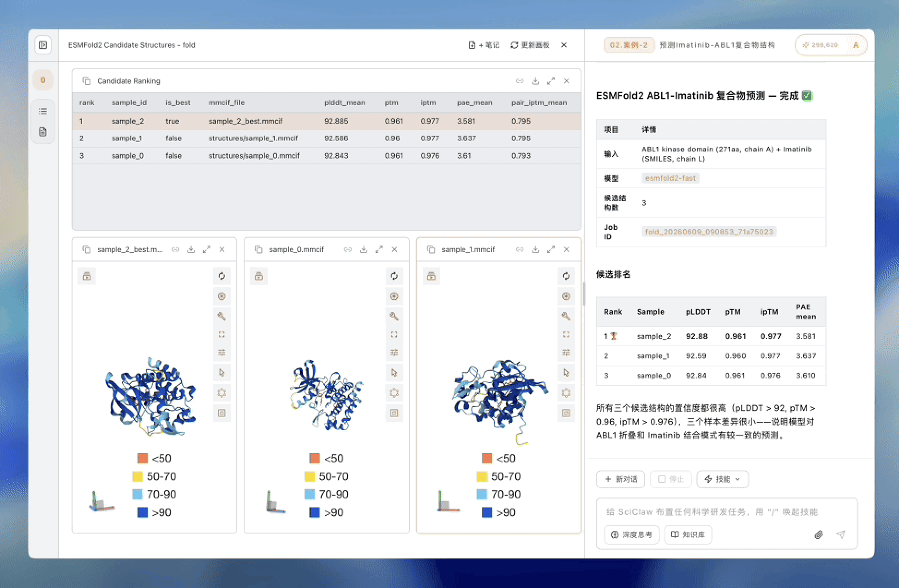The height and width of the screenshot is (588, 899).
Task: Click the focus target icon in sample_2_best viewer
Action: pos(222,296)
